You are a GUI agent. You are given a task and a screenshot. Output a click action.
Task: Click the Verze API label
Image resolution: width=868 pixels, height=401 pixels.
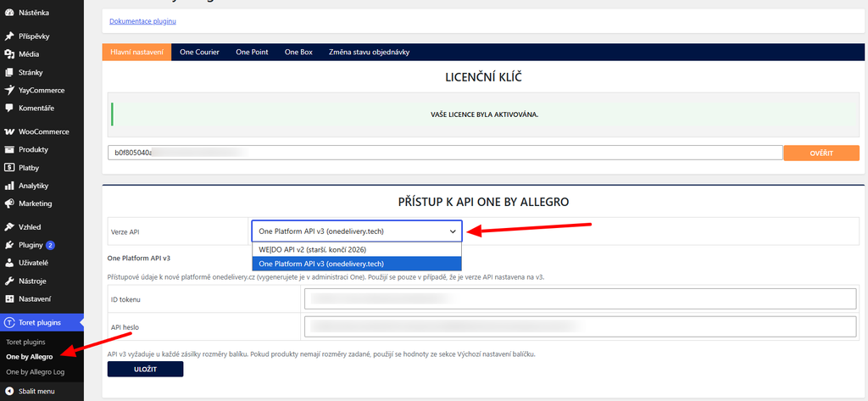[x=125, y=232]
